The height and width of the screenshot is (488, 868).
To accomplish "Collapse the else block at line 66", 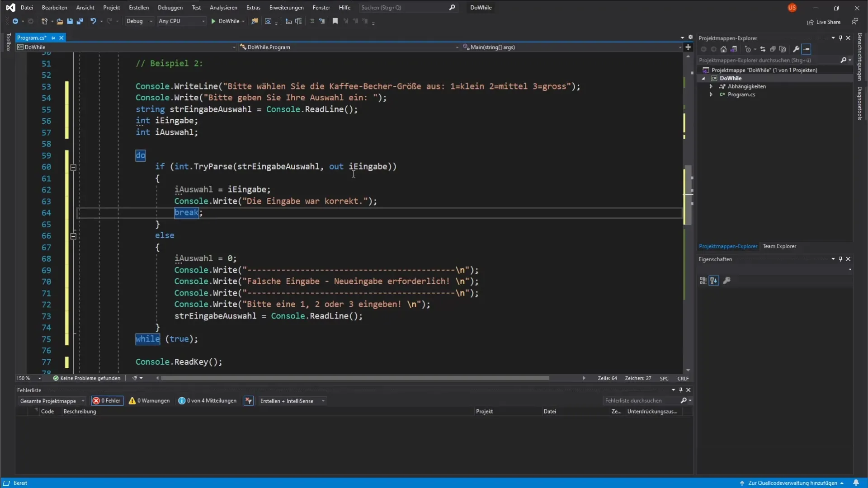I will click(x=73, y=236).
